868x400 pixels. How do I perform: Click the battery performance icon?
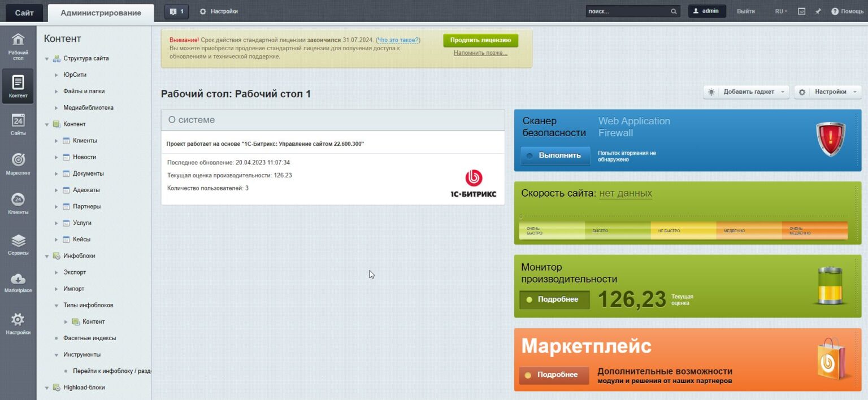[830, 285]
